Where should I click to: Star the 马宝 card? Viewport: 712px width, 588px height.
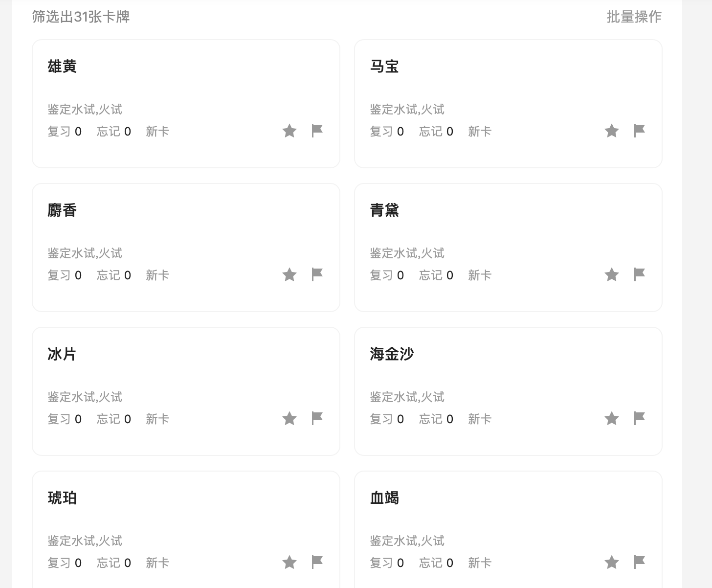click(x=612, y=131)
